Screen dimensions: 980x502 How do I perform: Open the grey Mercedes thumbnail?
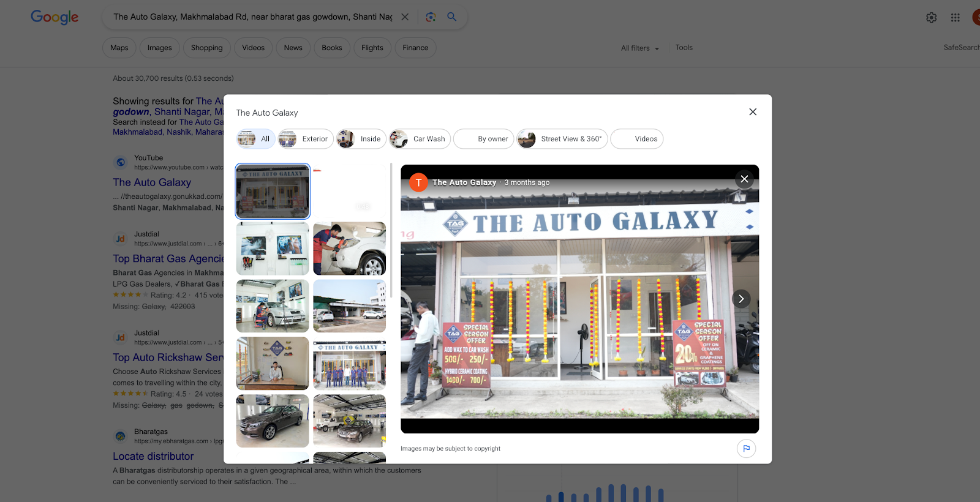tap(273, 421)
